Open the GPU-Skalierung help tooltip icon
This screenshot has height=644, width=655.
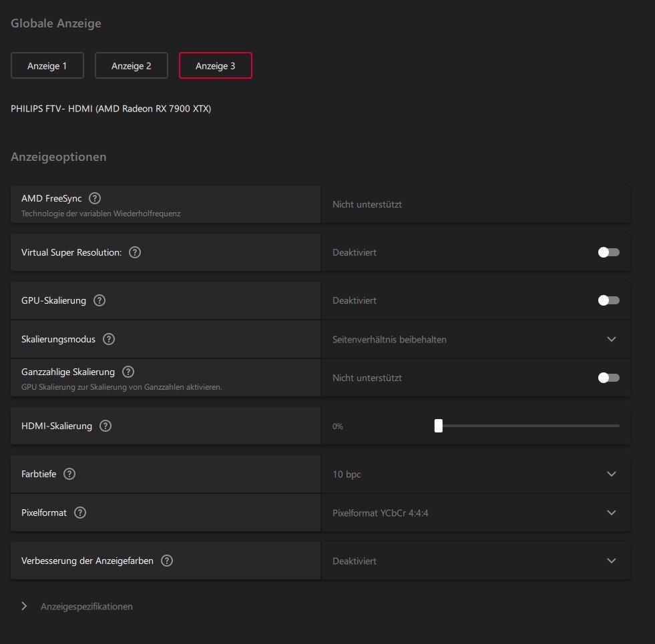click(99, 300)
